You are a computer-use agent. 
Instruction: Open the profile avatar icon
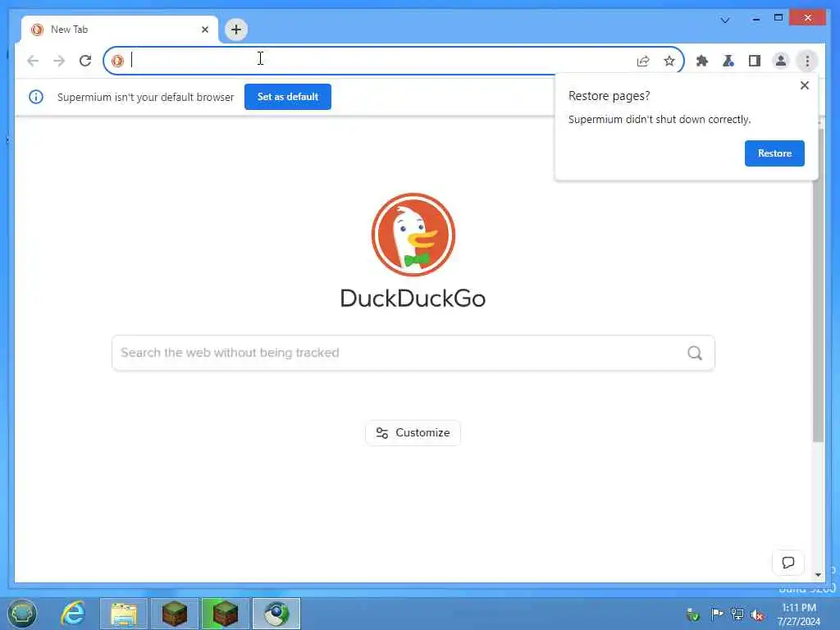[x=781, y=61]
